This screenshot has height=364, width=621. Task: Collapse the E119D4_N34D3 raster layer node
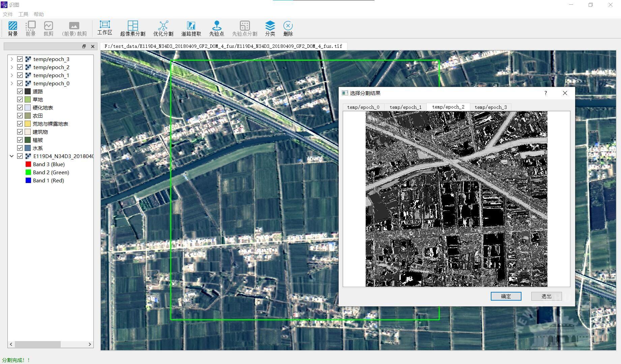point(12,156)
